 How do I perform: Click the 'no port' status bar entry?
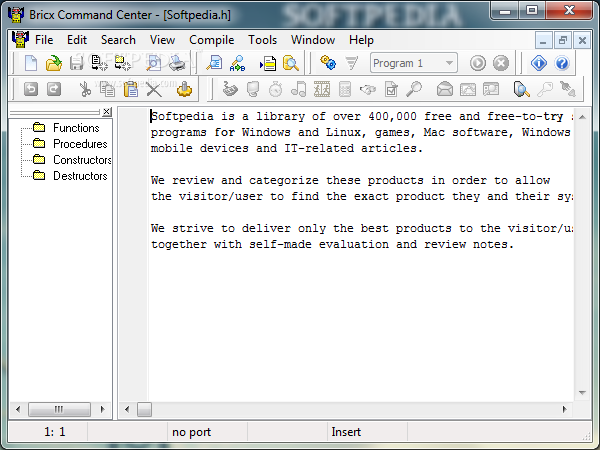191,432
